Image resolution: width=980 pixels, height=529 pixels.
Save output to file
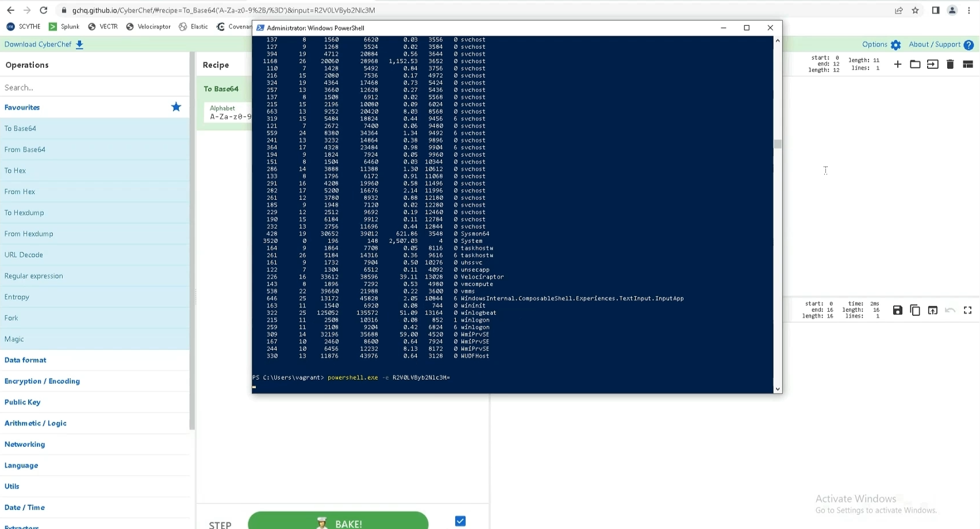click(897, 310)
